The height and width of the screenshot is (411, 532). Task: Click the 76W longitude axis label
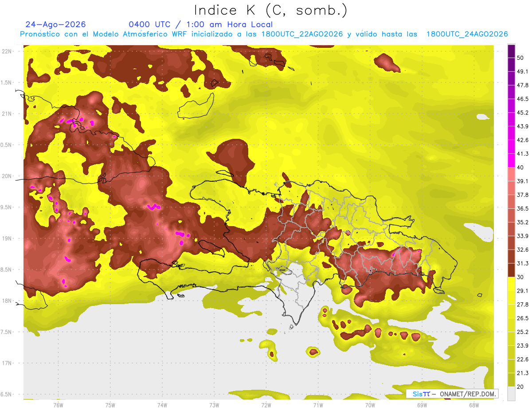click(x=58, y=405)
